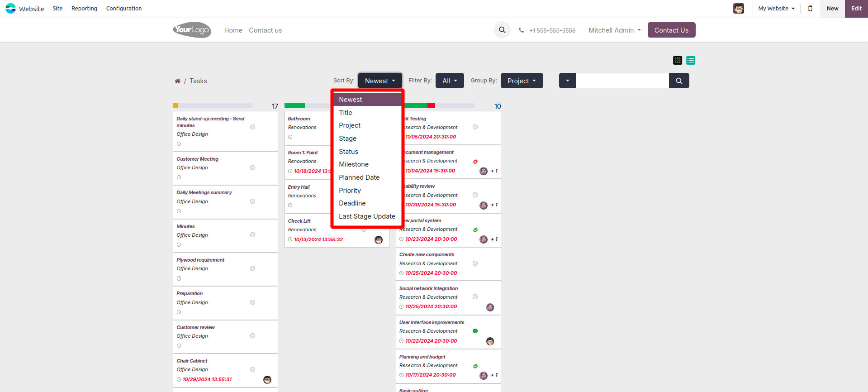
Task: Switch to the kanban grid view icon
Action: pyautogui.click(x=678, y=60)
